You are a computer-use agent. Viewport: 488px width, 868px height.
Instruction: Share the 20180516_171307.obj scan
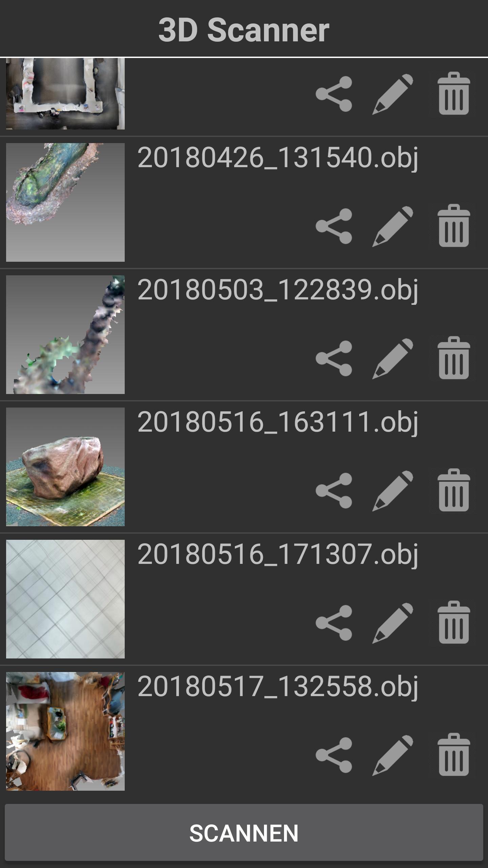[334, 623]
